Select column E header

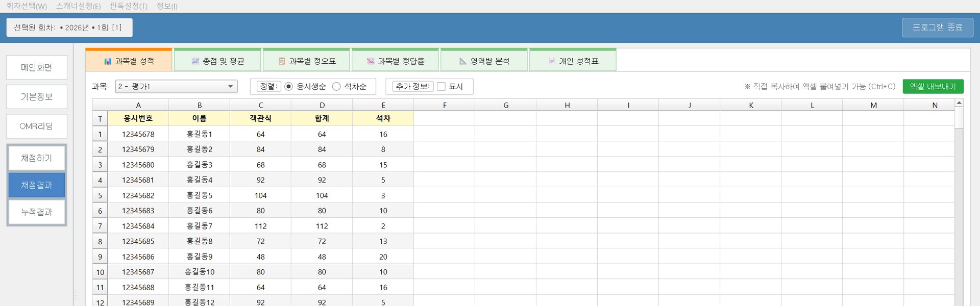click(383, 105)
